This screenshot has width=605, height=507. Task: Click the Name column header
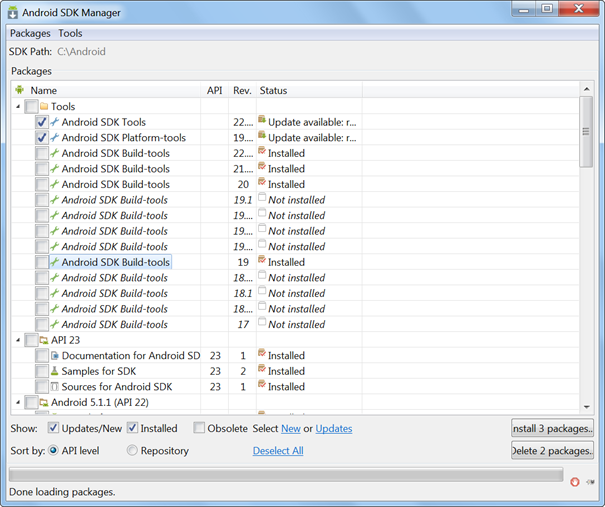click(105, 90)
